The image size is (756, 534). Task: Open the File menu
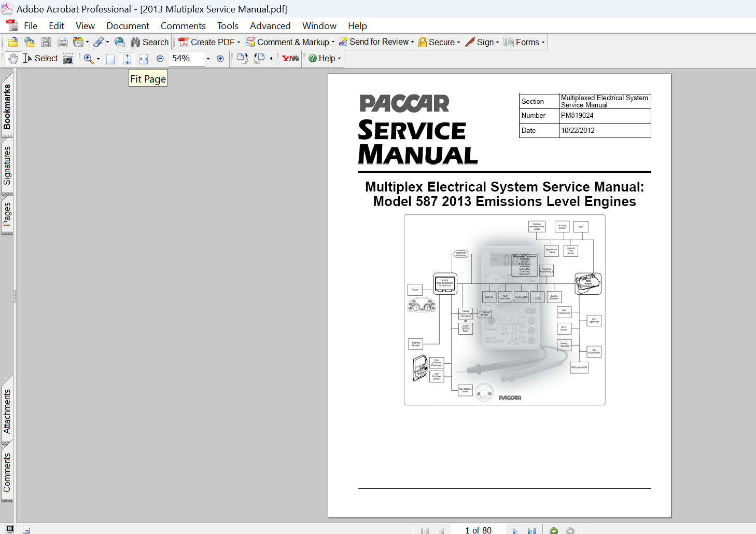coord(31,26)
